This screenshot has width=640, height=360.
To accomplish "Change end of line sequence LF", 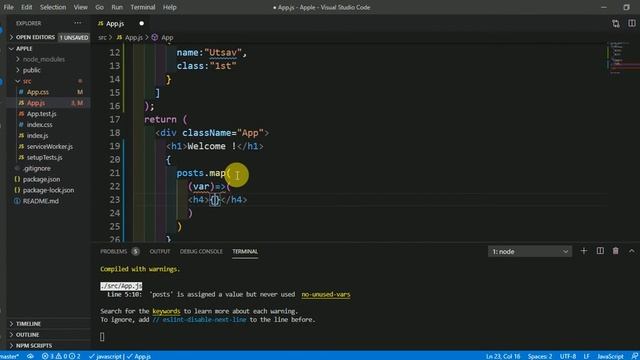I will (x=587, y=356).
